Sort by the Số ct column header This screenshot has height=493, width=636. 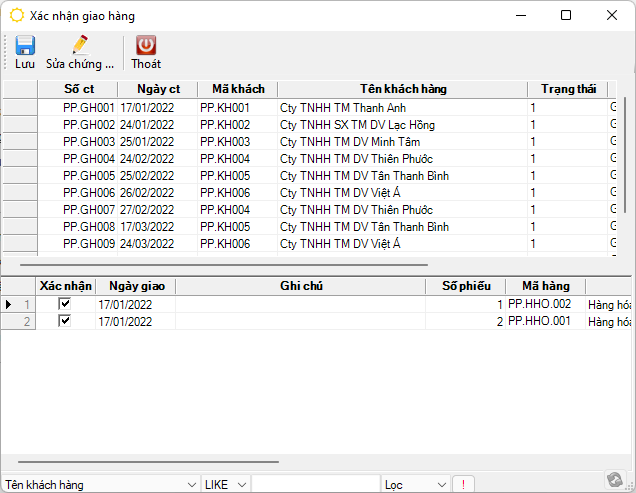click(78, 89)
